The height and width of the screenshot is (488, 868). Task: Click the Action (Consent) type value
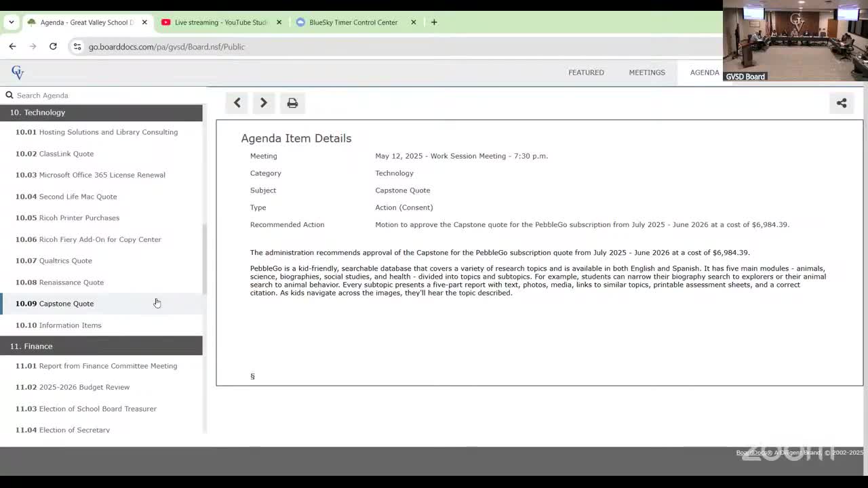pos(404,207)
